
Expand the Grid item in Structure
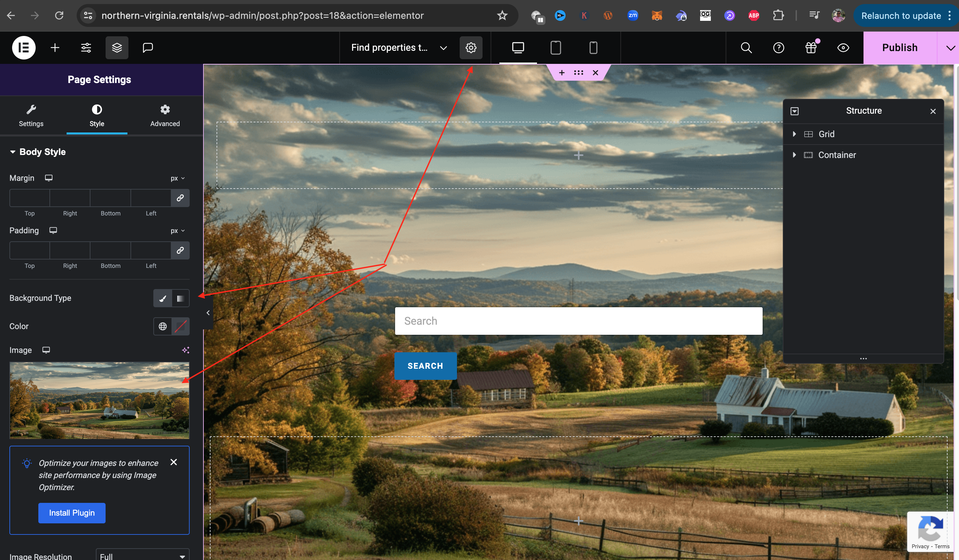tap(794, 134)
